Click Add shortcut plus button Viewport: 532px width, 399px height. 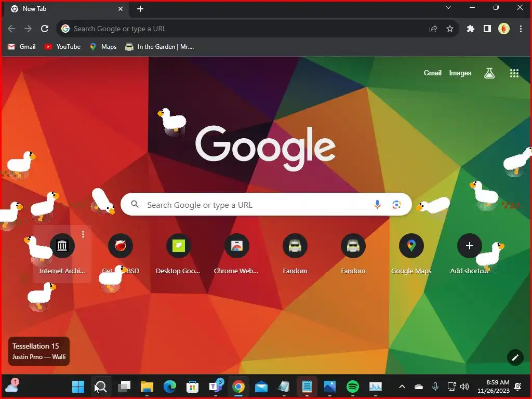(x=470, y=246)
